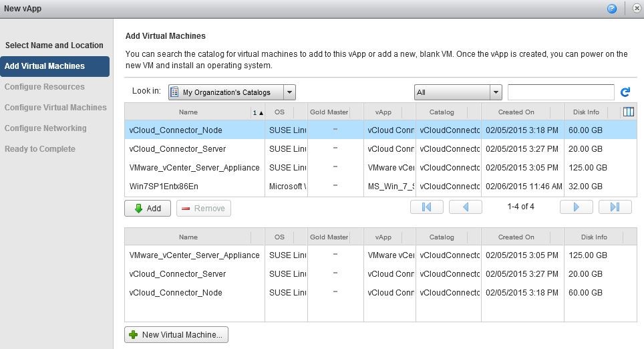Screen dimensions: 644x349
Task: Select the Win7SP1Entx86En row
Action: (381, 187)
